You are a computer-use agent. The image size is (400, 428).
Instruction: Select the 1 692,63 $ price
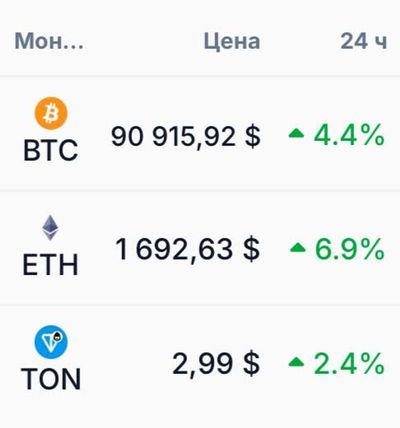point(187,250)
